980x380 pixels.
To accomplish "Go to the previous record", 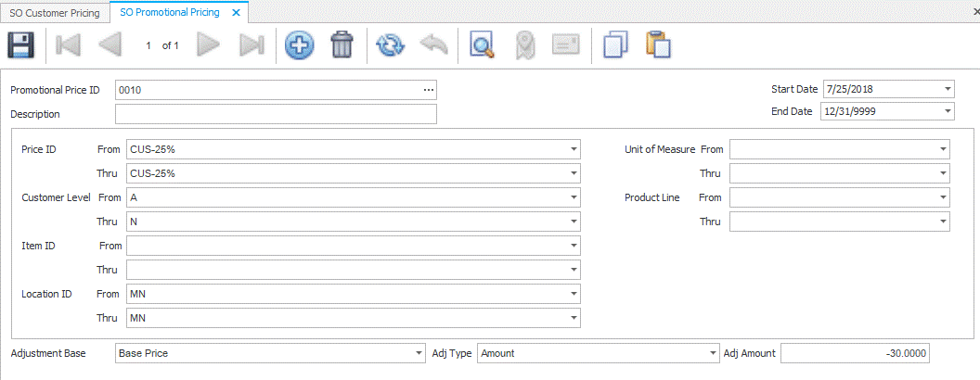I will pyautogui.click(x=110, y=45).
